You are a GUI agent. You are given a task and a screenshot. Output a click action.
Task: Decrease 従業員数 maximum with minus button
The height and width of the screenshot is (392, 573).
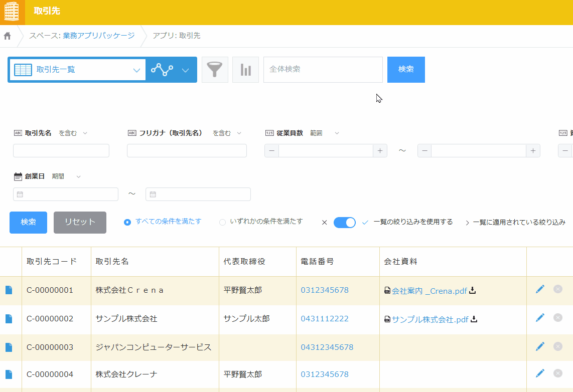click(424, 151)
